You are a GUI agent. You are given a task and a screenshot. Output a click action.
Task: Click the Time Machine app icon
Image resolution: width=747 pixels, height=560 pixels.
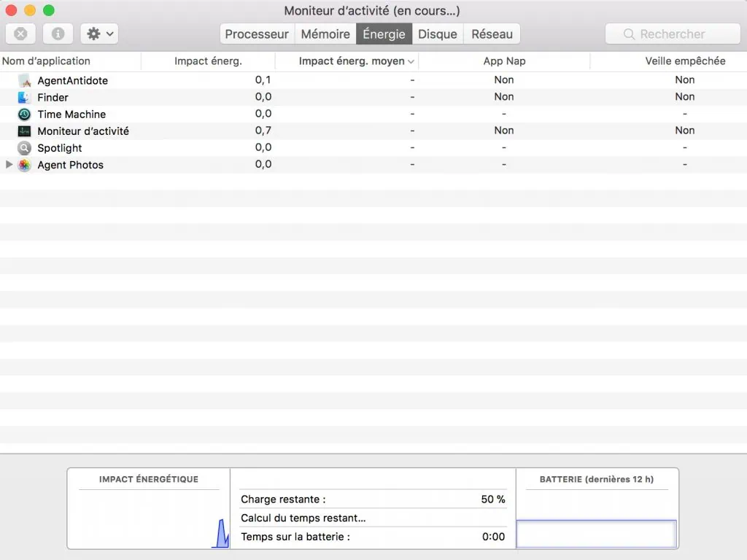pos(25,114)
